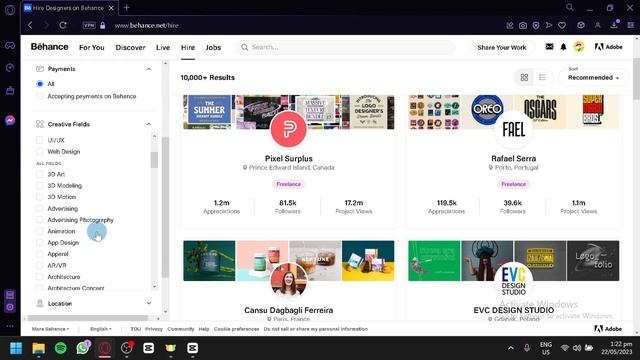Open the Discover tab
640x360 pixels.
pyautogui.click(x=130, y=47)
